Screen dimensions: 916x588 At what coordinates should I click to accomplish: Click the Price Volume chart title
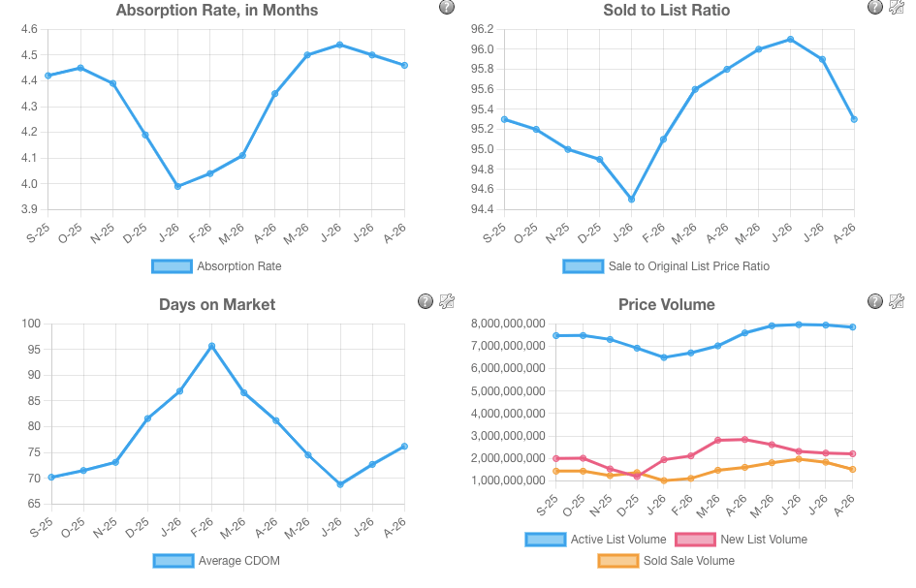pyautogui.click(x=667, y=304)
